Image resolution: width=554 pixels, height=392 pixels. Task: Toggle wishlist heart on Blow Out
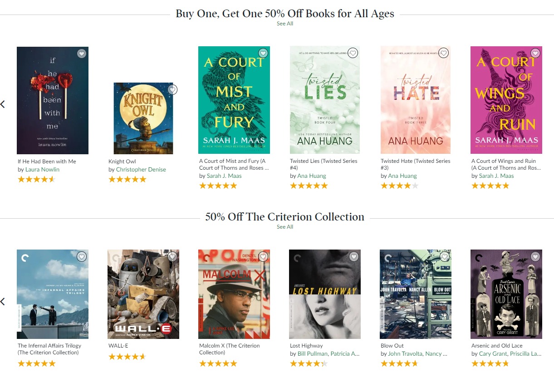point(445,257)
